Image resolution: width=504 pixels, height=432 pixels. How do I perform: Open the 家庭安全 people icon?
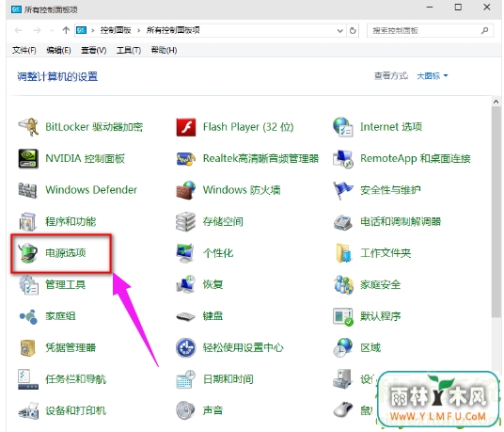coord(343,284)
